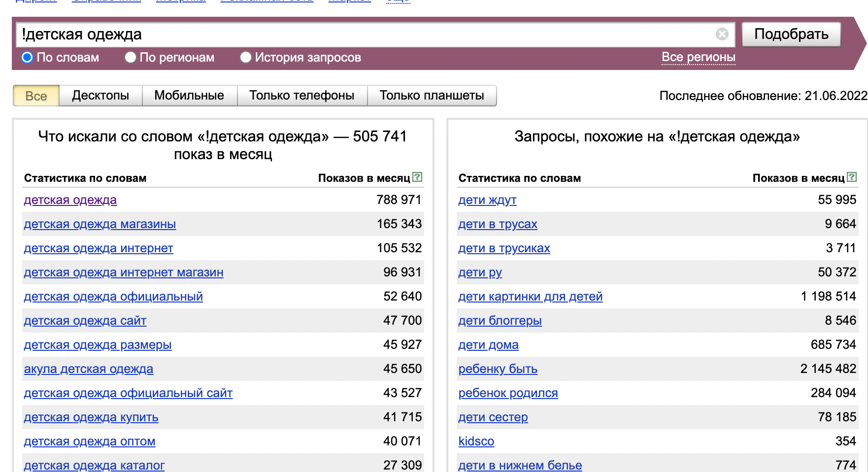Open 'дети картинки для детей' link
Screen dimensions: 868x472
coord(531,297)
